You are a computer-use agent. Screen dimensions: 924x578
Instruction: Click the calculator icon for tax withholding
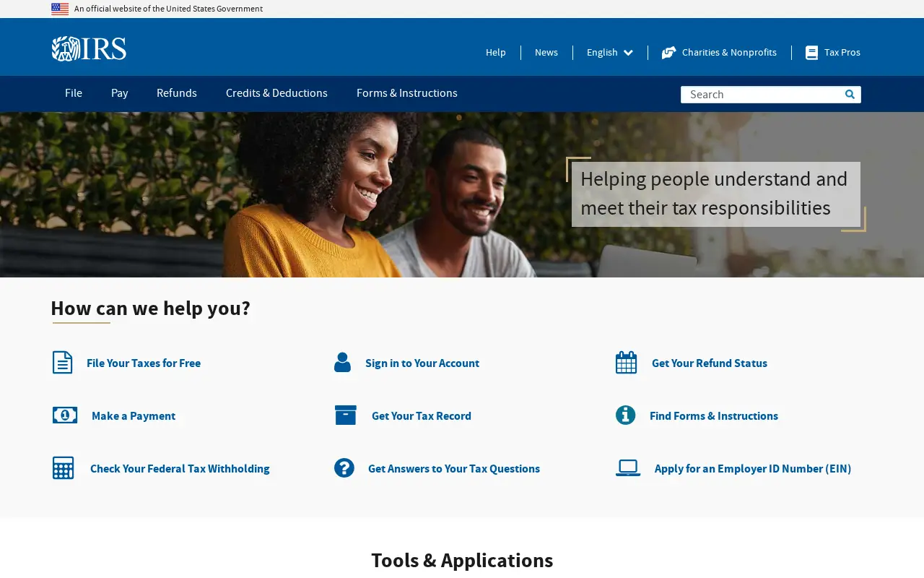(64, 468)
